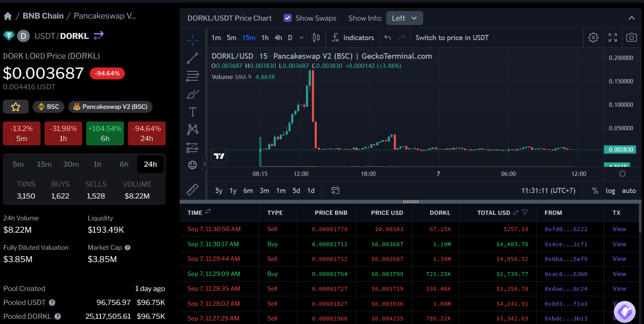Click the -13.2% 5m change box
Screen dimensions: 644x324
pos(21,133)
